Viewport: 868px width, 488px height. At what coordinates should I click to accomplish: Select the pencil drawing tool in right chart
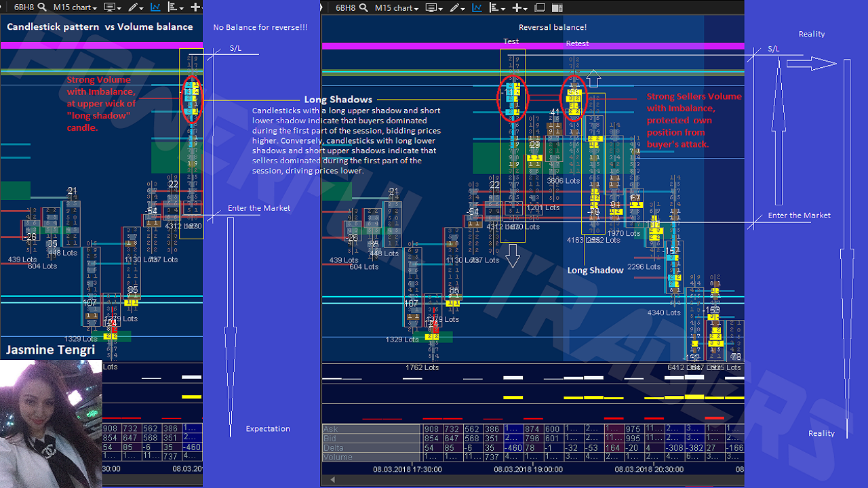pos(452,7)
